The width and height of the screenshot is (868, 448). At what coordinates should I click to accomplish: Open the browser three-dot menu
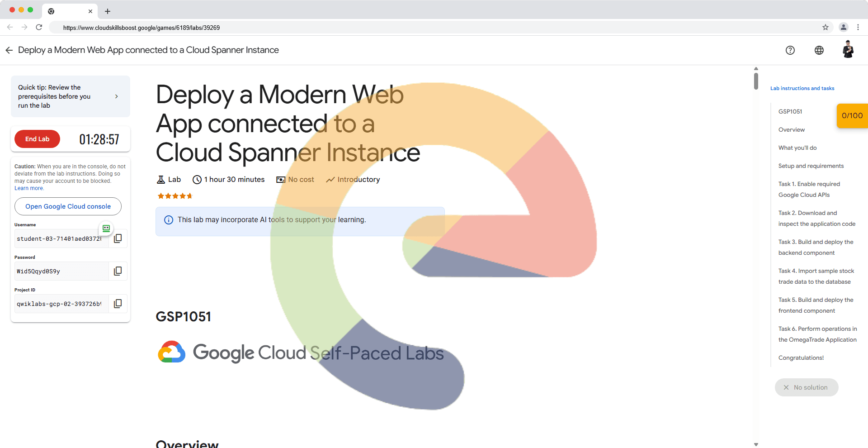pos(858,27)
